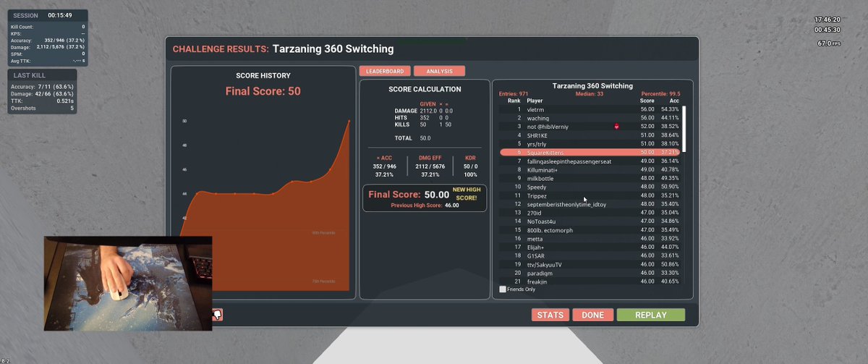This screenshot has height=364, width=868.
Task: Click the 17:46:20 clock readout
Action: click(827, 20)
